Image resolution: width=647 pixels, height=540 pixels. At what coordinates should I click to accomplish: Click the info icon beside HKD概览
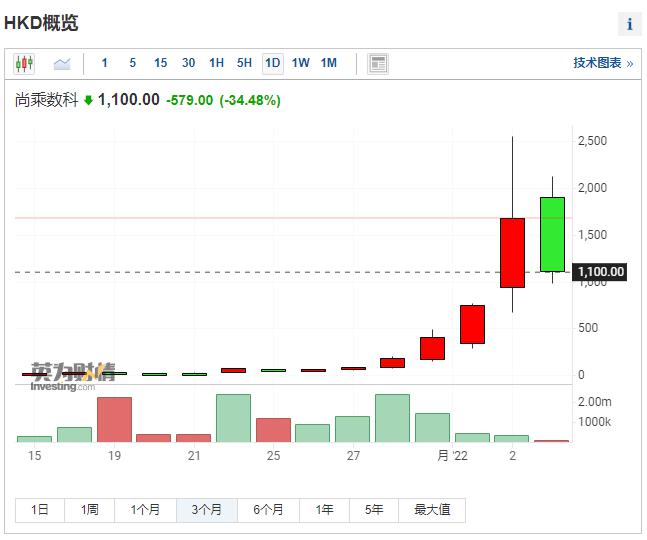(x=630, y=24)
